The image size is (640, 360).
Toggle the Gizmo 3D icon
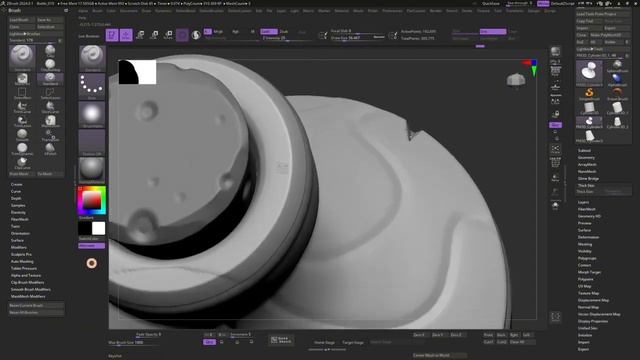pos(182,35)
